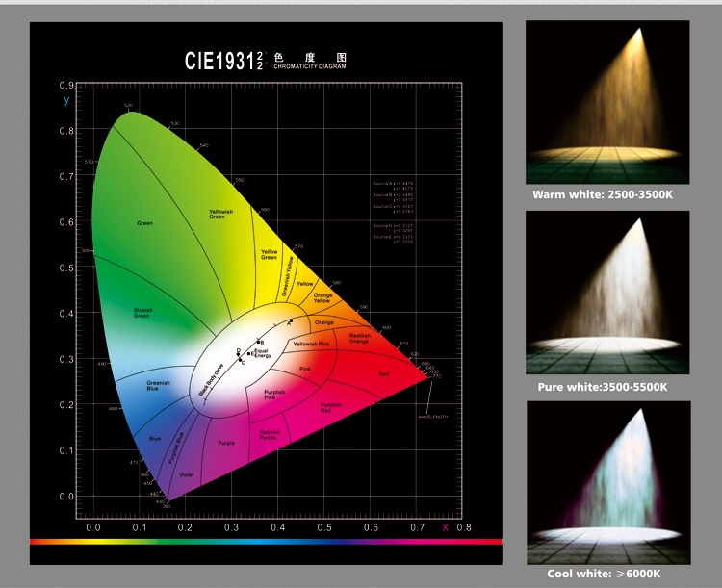Click the 'WAVELENGTH' label
Screen dimensions: 722x588
(x=433, y=417)
